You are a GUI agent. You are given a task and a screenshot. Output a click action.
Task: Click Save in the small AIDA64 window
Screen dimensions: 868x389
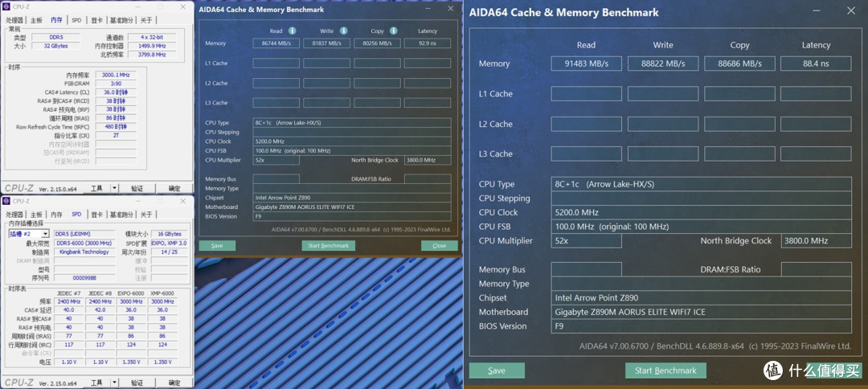217,246
